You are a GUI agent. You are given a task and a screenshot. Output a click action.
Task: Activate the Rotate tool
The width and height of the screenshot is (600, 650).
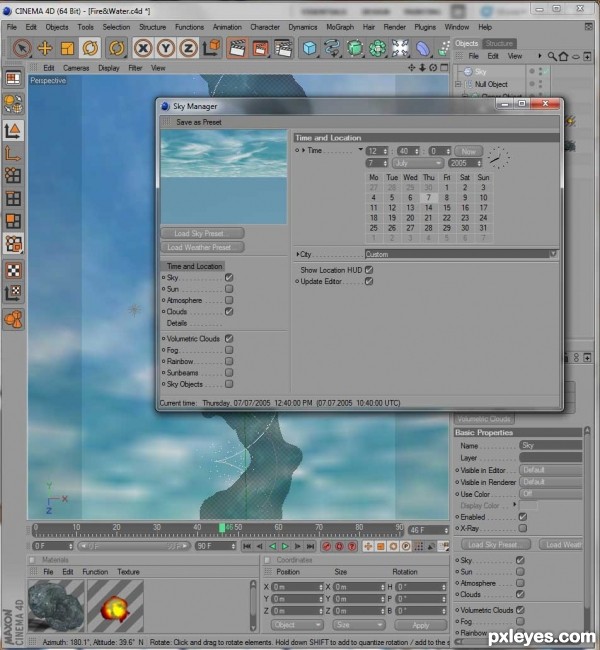tap(90, 48)
